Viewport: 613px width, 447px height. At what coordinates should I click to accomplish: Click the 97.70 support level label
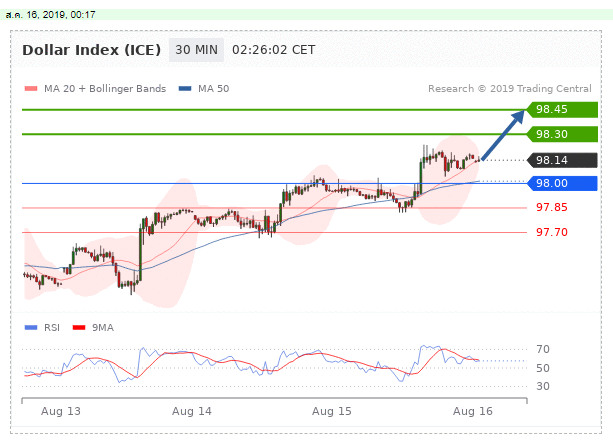coord(552,232)
